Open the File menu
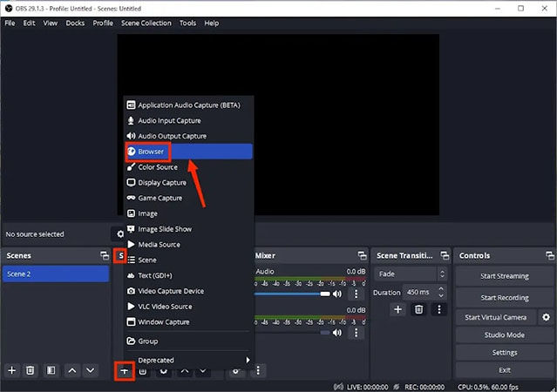The width and height of the screenshot is (557, 392). click(x=10, y=23)
